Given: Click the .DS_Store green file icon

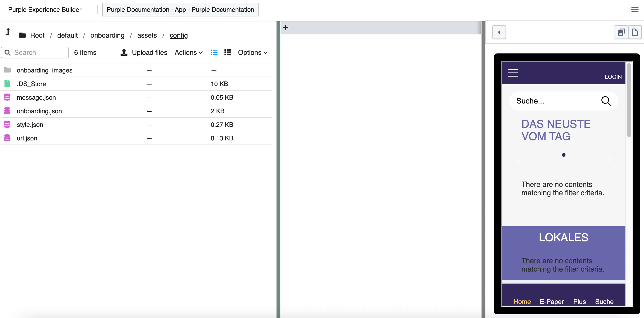Looking at the screenshot, I should (x=7, y=84).
